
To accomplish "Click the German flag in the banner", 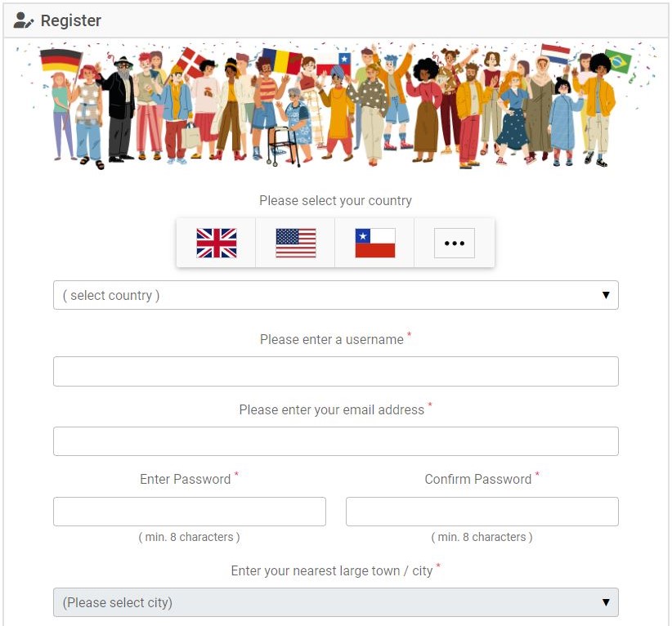I will click(60, 60).
